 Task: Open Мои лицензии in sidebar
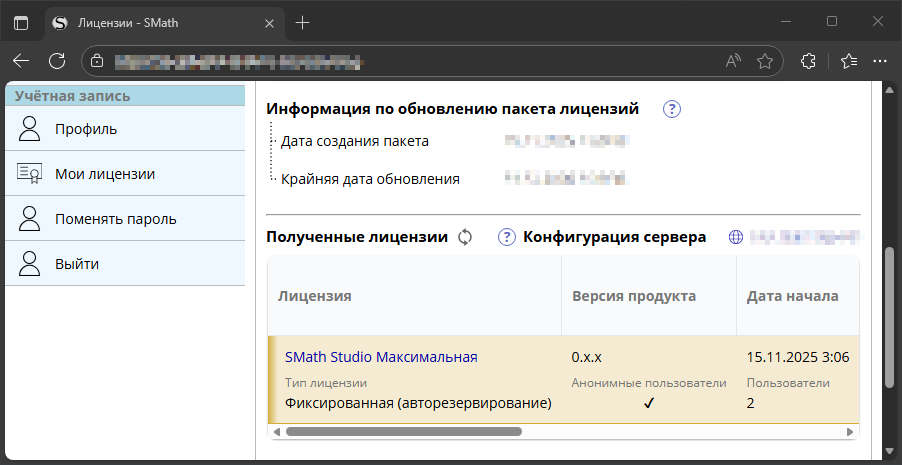(x=125, y=173)
